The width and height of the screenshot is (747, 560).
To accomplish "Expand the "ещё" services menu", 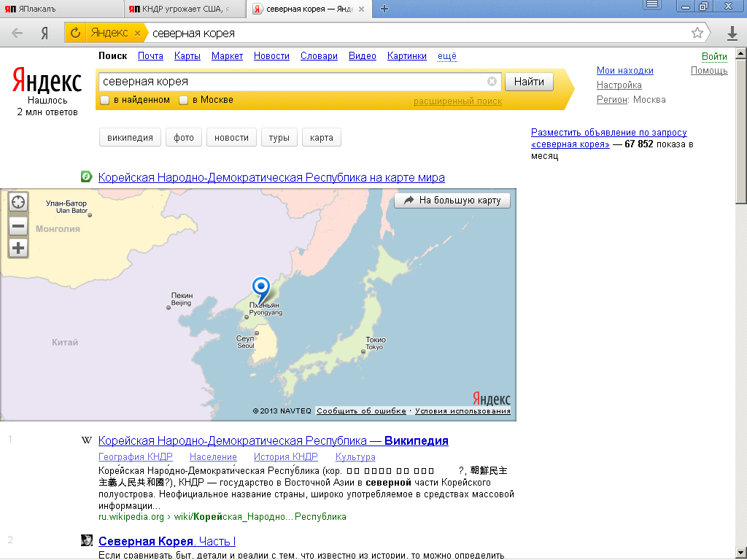I will click(446, 56).
